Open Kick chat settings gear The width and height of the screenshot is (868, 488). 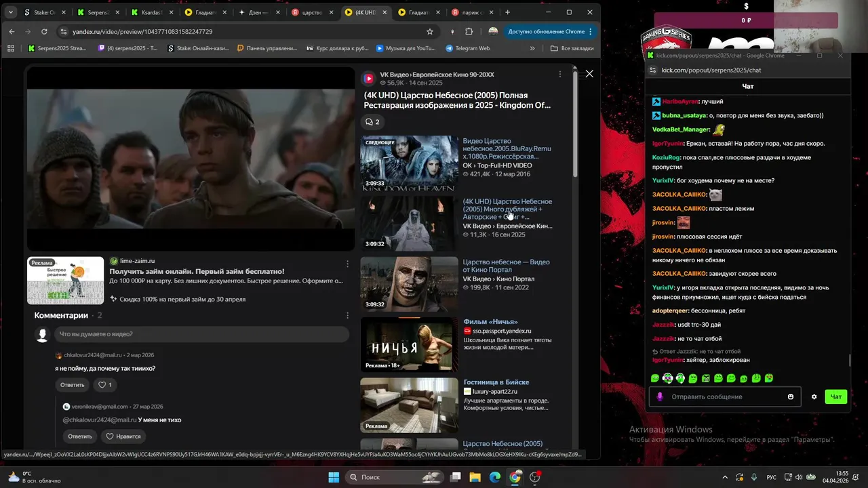[814, 396]
